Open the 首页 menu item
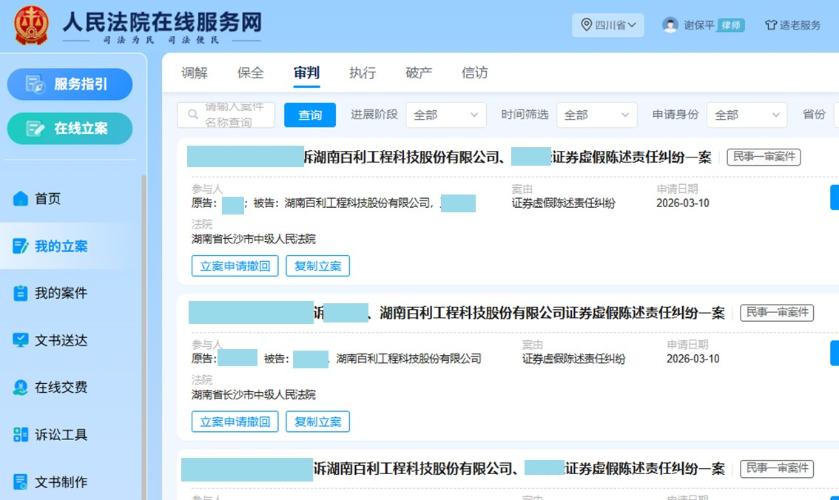The width and height of the screenshot is (839, 500). point(70,199)
